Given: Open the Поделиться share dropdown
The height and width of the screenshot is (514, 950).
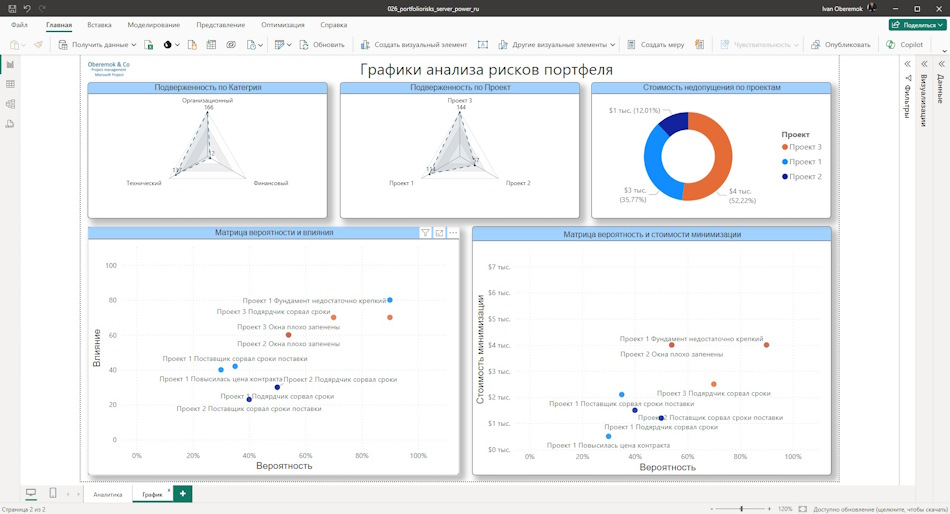Looking at the screenshot, I should [917, 25].
